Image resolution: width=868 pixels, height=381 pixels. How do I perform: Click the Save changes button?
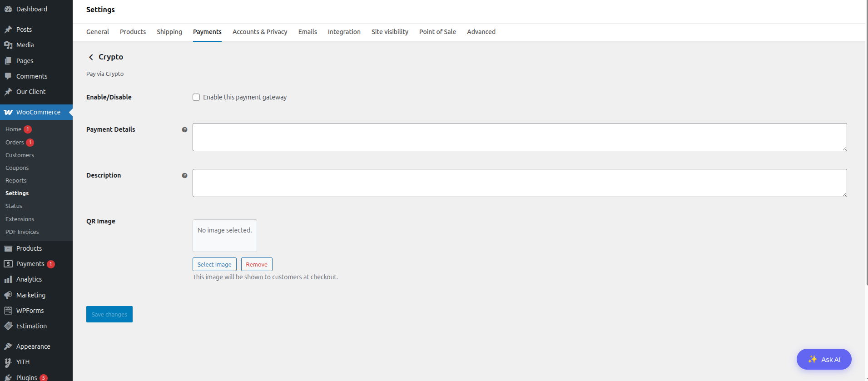[x=109, y=314]
